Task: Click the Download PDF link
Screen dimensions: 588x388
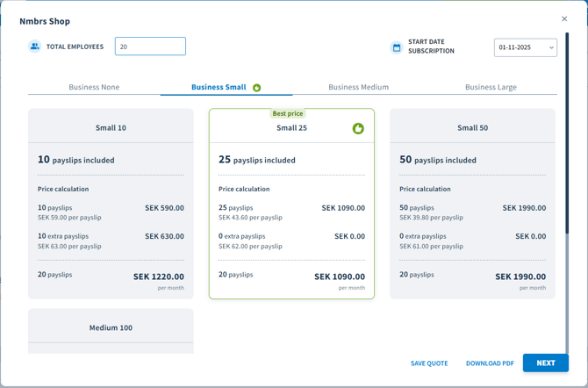Action: [490, 363]
